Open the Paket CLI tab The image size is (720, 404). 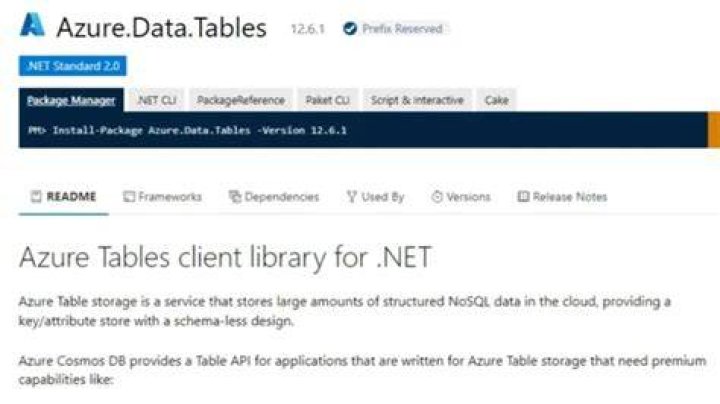click(x=327, y=100)
